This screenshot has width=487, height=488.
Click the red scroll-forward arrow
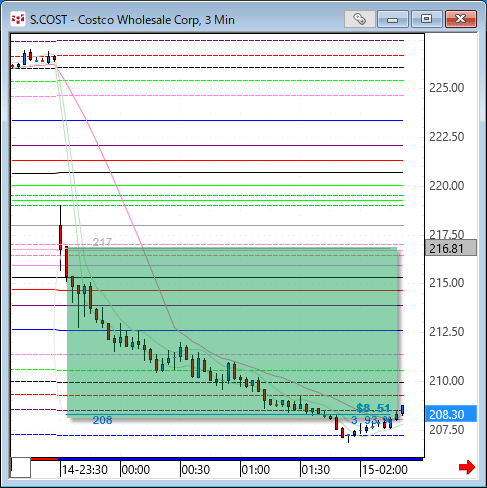point(467,467)
